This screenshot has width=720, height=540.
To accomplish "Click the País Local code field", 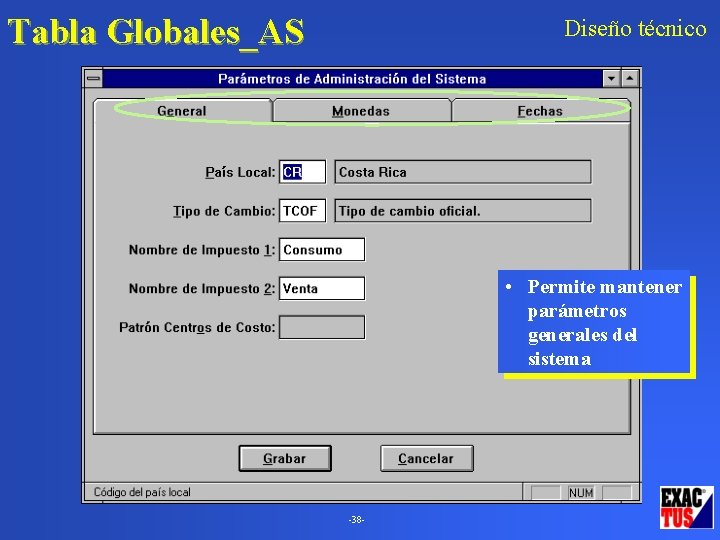I will (x=302, y=172).
